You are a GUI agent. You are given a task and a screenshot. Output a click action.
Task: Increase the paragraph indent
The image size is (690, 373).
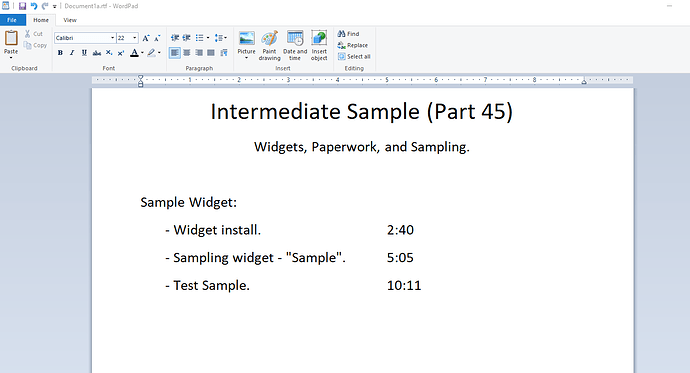pos(187,38)
